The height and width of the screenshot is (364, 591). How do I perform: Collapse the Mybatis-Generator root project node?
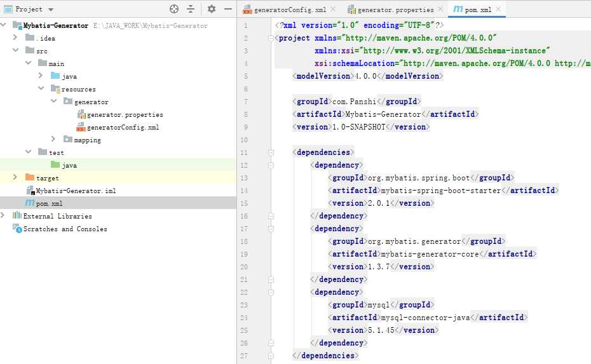tap(3, 25)
